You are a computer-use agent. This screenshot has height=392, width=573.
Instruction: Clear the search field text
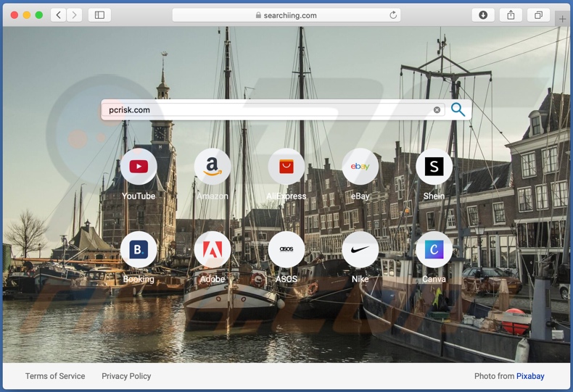[437, 110]
